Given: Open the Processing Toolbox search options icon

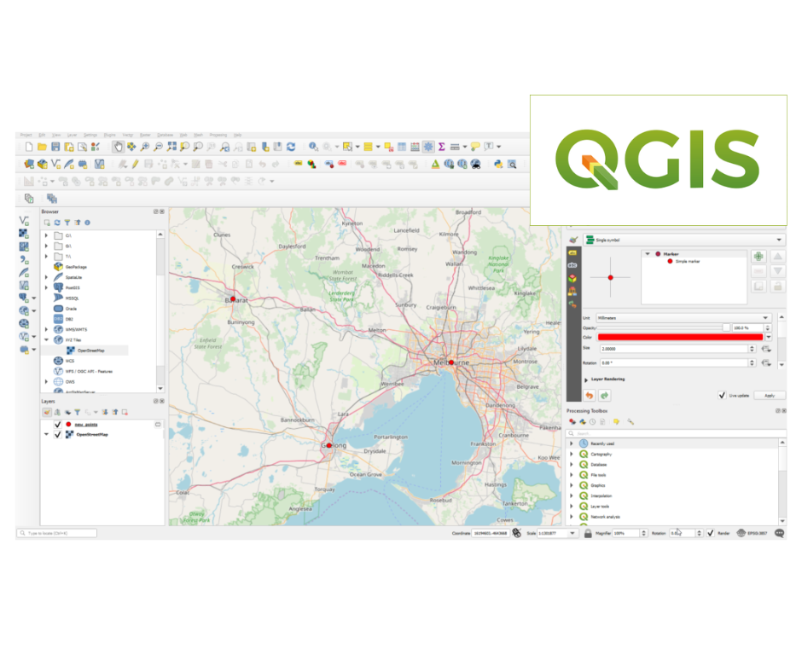Looking at the screenshot, I should 631,422.
